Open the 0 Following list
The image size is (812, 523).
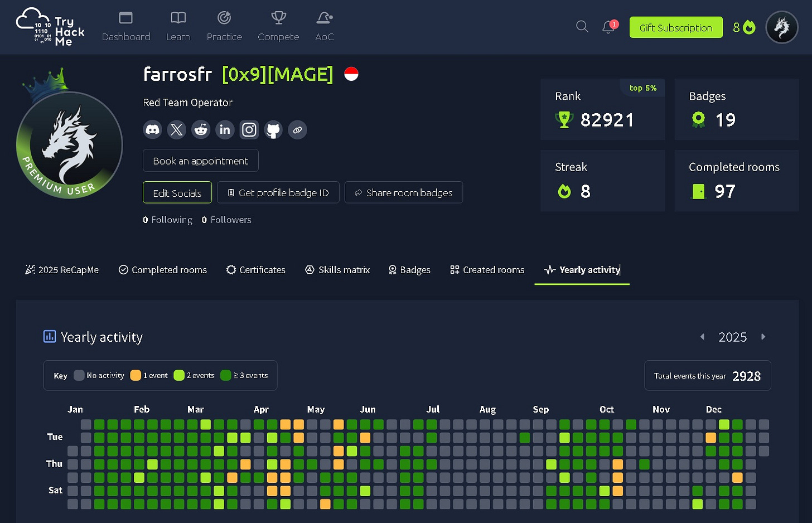pyautogui.click(x=167, y=220)
